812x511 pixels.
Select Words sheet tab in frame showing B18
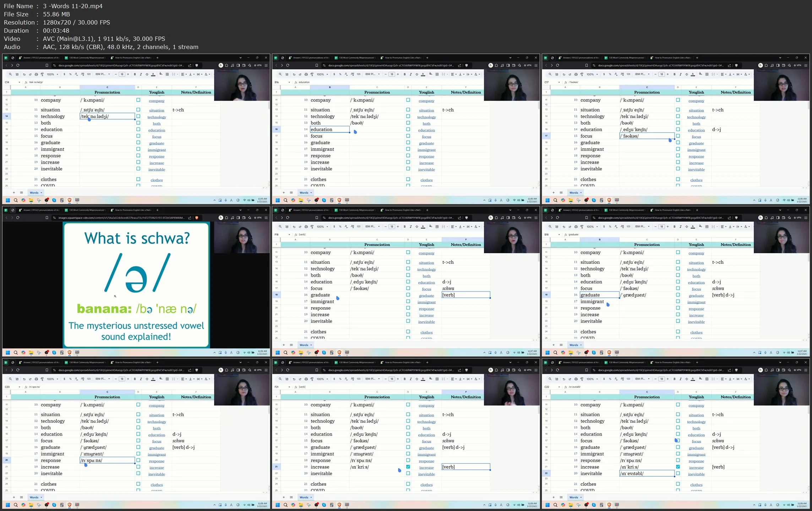click(574, 345)
